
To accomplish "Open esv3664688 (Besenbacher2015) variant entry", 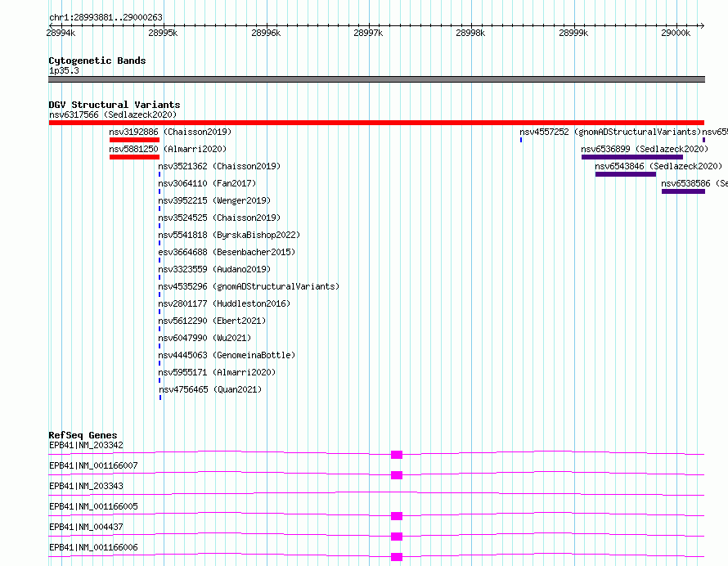I will [227, 252].
